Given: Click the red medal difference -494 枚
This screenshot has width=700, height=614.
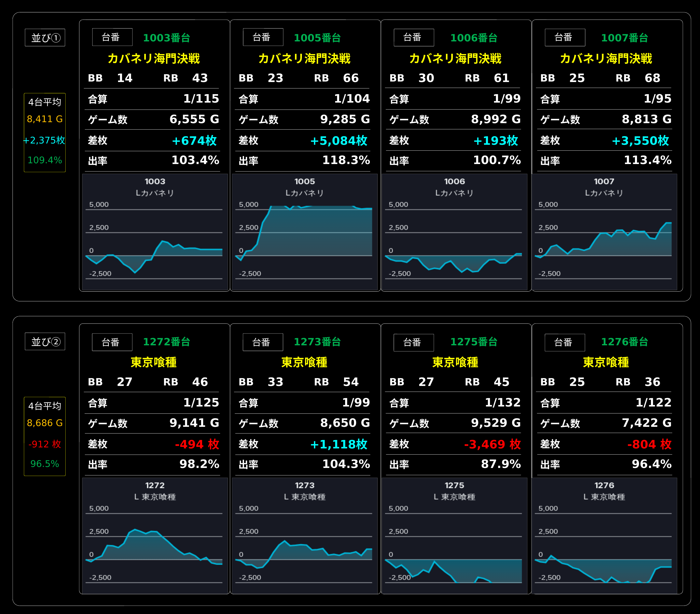Looking at the screenshot, I should 197,444.
